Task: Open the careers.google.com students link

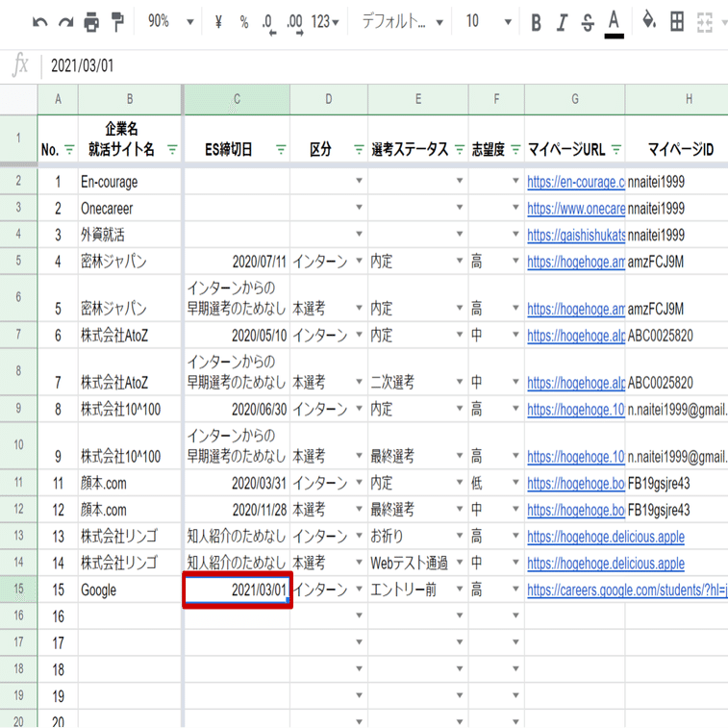Action: (627, 590)
